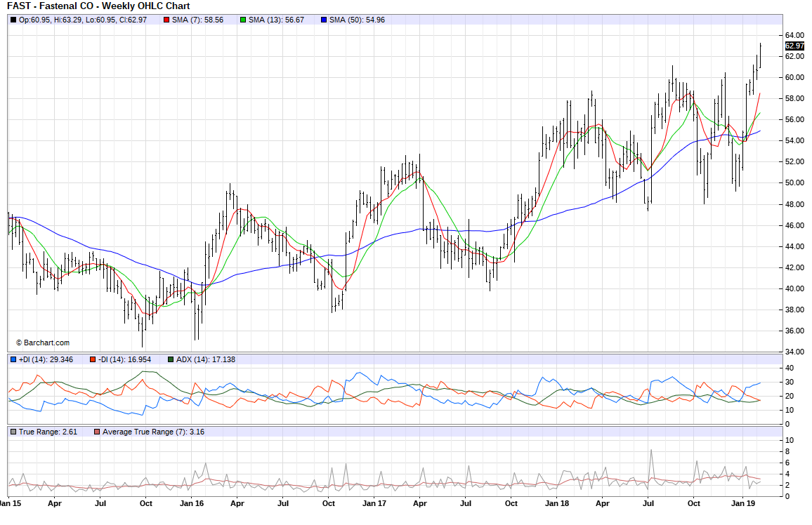812x525 pixels.
Task: Click the 'SMA (7): 58.56' legend text
Action: tap(198, 20)
